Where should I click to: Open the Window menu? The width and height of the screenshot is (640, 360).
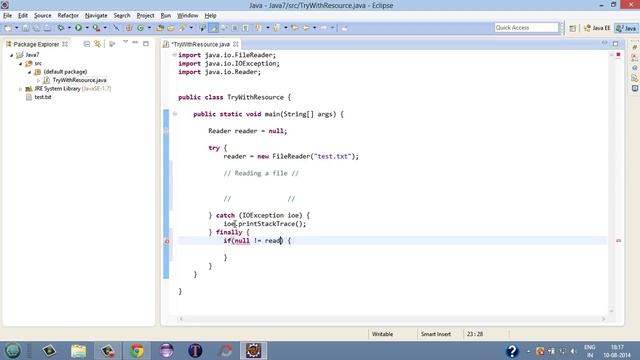click(187, 16)
